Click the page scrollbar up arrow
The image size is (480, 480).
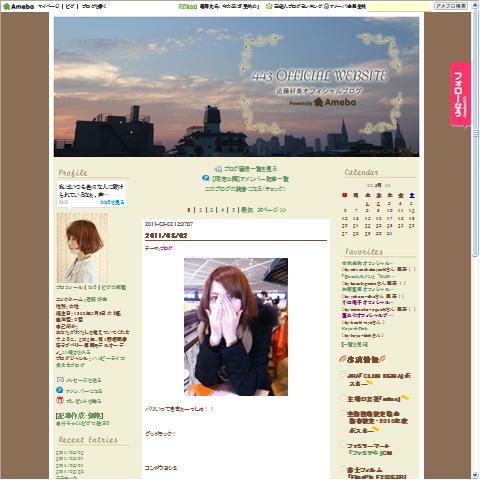pos(475,6)
